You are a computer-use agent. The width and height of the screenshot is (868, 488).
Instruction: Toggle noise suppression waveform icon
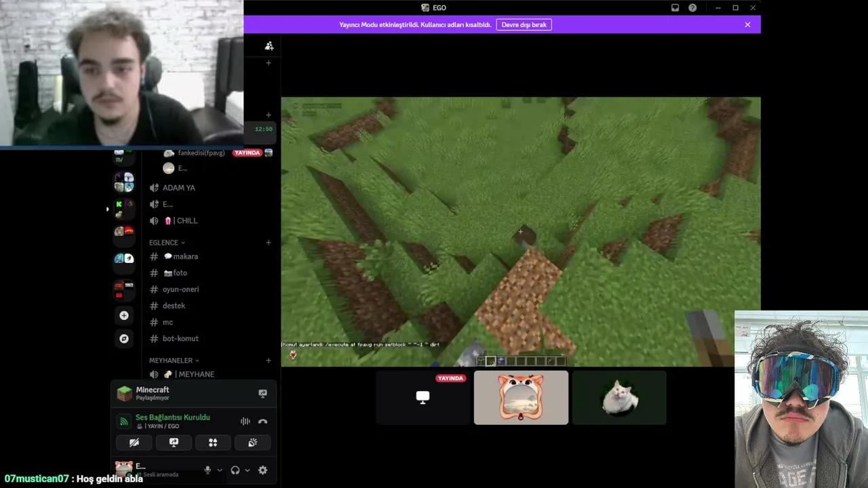point(245,422)
